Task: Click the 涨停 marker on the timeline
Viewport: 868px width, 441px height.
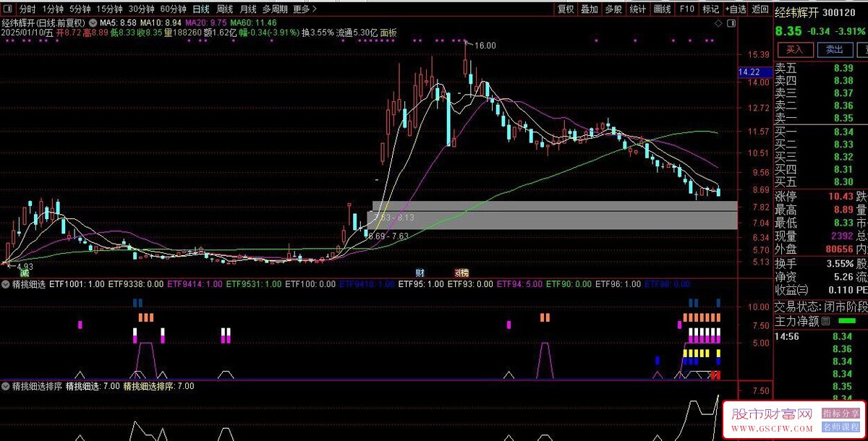Action: (x=461, y=273)
